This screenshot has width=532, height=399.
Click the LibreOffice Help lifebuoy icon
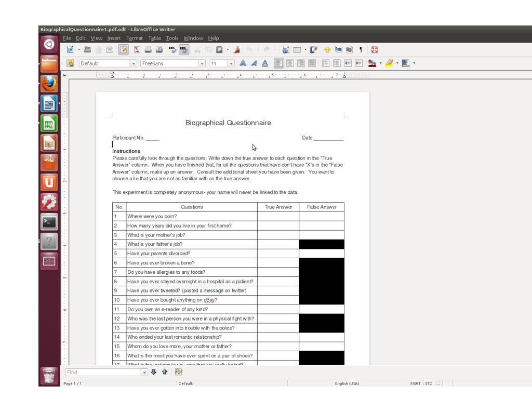point(374,50)
